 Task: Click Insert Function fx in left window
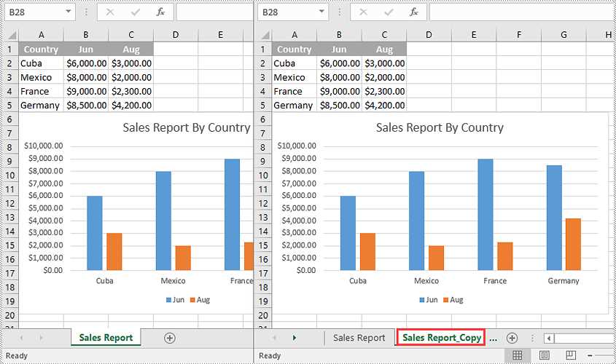coord(160,12)
